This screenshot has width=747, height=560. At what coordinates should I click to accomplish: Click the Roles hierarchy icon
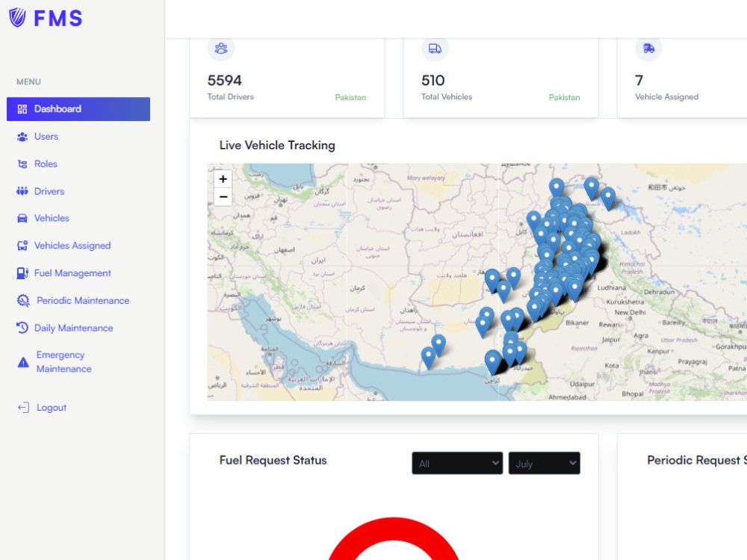(x=22, y=164)
